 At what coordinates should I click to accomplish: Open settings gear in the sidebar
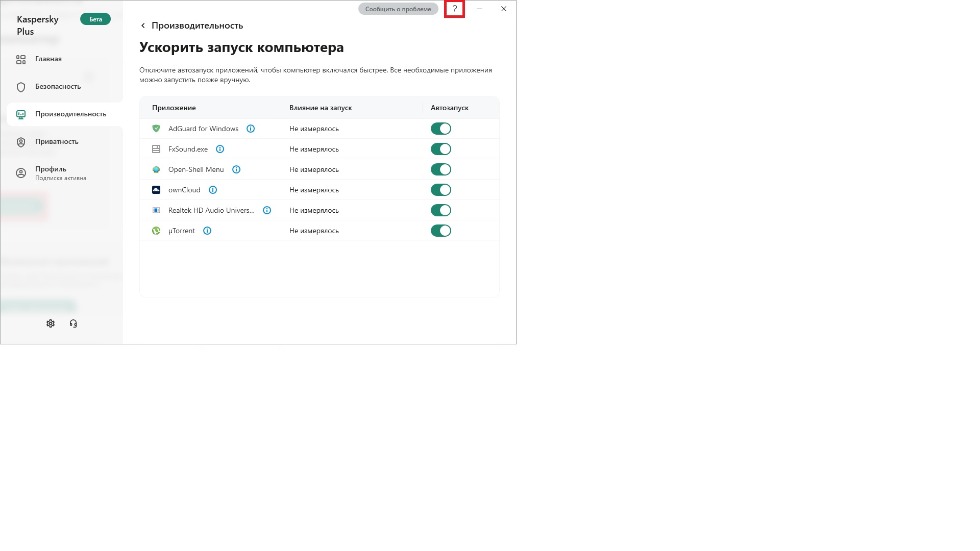[x=51, y=323]
